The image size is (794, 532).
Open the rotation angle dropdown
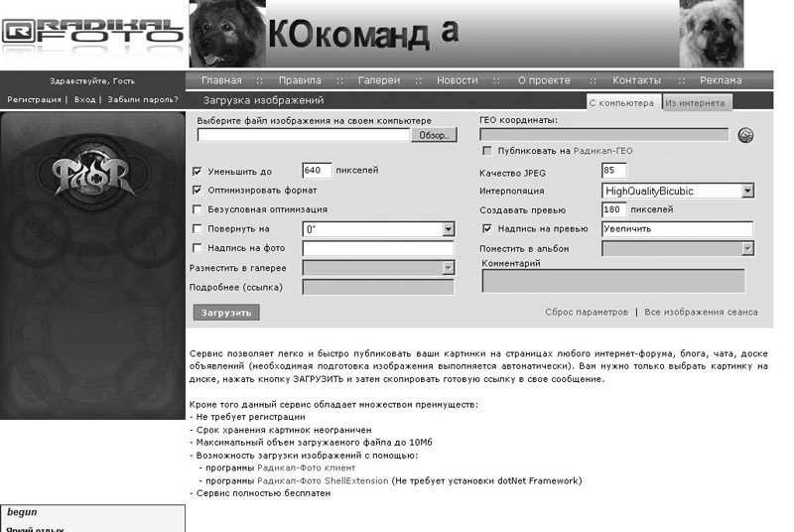coord(447,229)
